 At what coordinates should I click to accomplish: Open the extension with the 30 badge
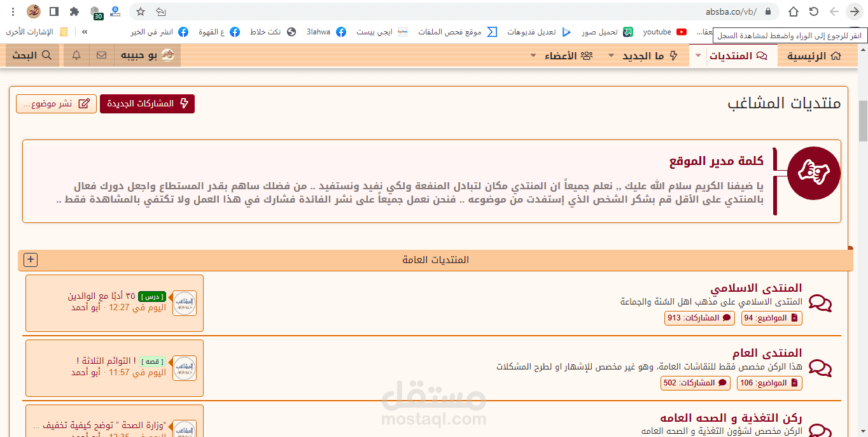(x=95, y=12)
